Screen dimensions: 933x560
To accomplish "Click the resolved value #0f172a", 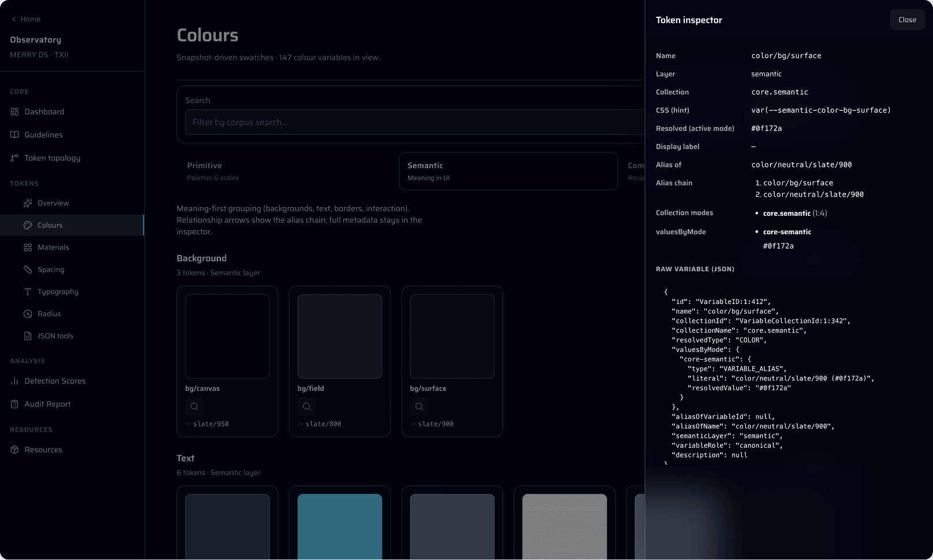I will (x=767, y=128).
